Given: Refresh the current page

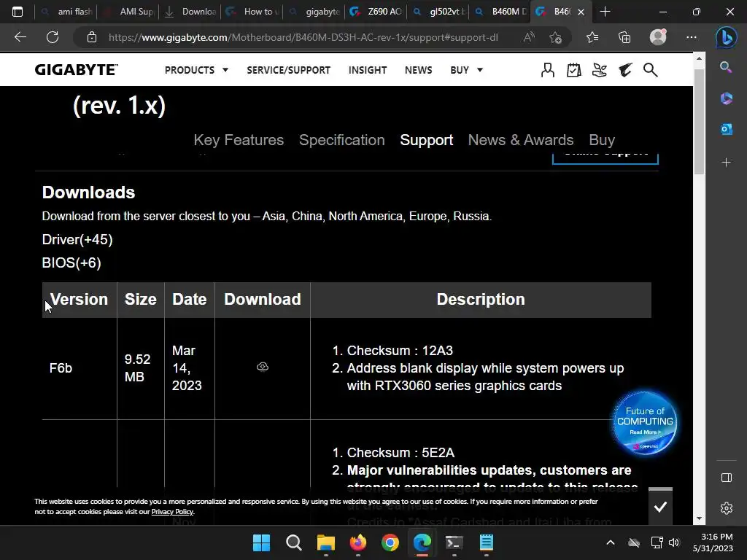Looking at the screenshot, I should pos(53,37).
